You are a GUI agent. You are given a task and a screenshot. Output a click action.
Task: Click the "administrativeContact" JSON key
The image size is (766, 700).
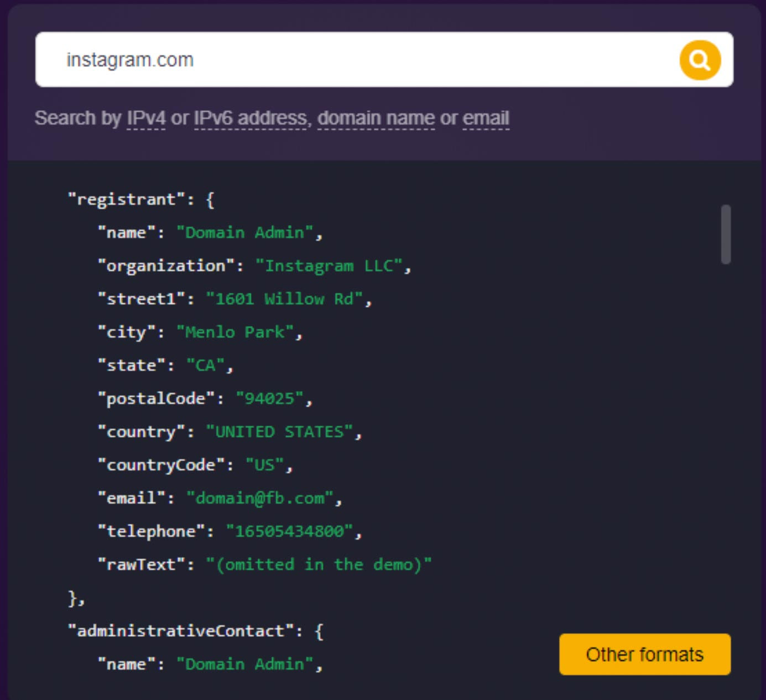click(x=181, y=631)
